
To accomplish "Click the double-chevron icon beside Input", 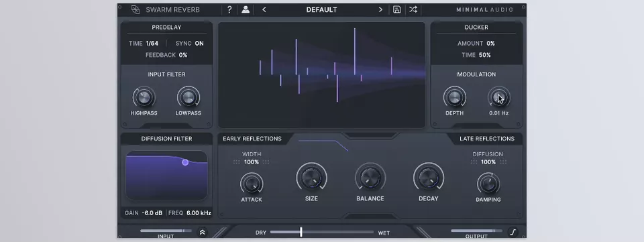I will tap(202, 232).
